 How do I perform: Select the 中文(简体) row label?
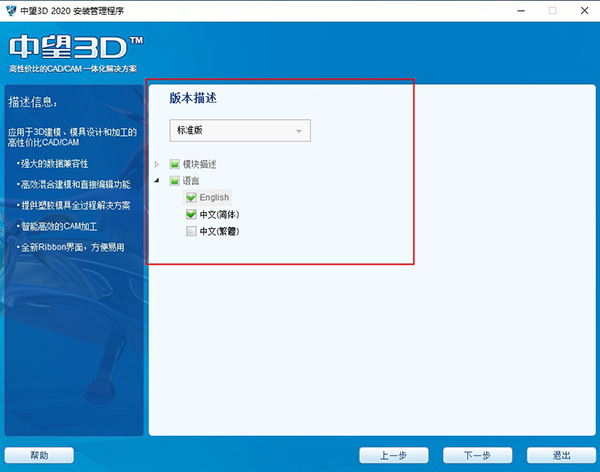tap(219, 214)
